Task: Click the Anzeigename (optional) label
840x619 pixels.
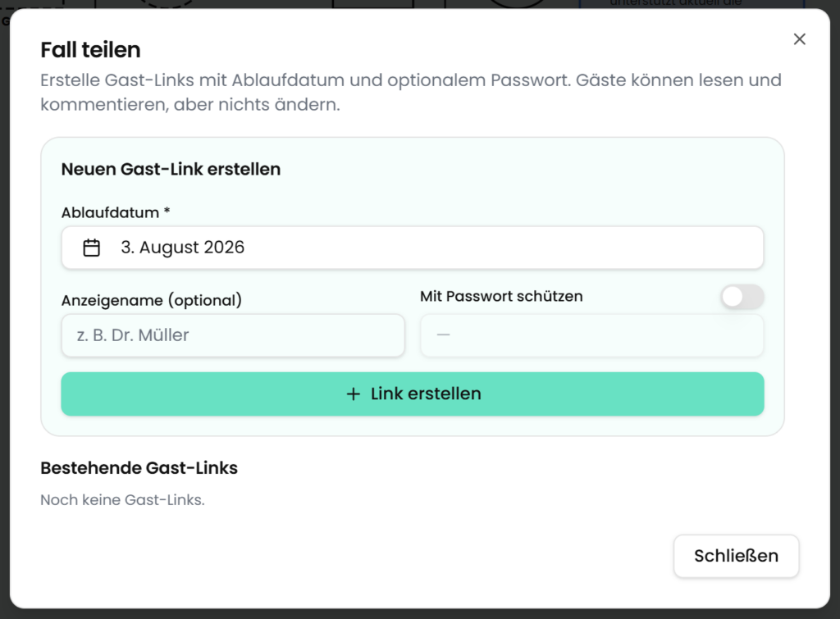Action: pos(152,300)
